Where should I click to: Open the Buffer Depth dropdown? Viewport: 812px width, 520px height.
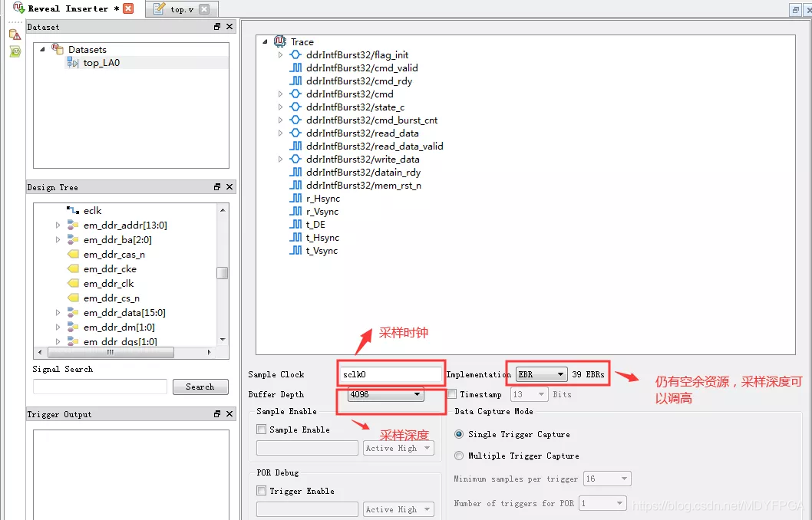pos(386,394)
